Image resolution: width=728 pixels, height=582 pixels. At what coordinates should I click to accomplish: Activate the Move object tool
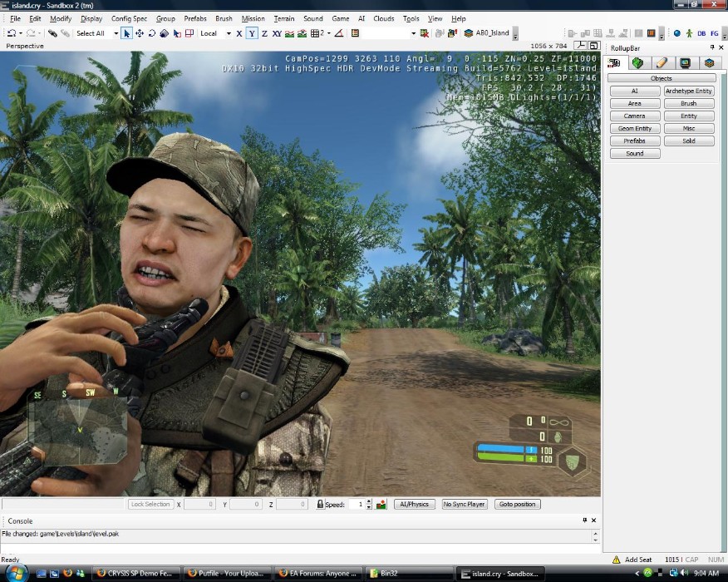[x=139, y=33]
